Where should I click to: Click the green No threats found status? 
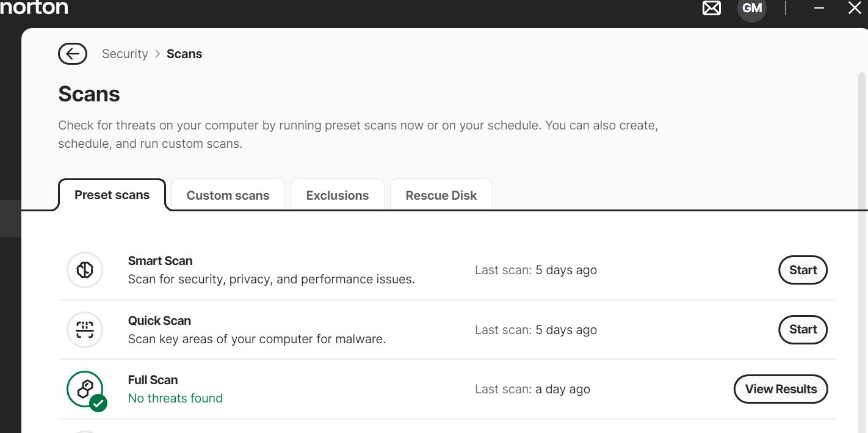coord(175,398)
